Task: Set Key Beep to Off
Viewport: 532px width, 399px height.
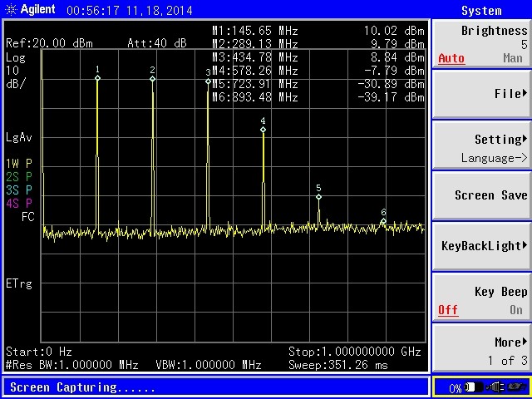Action: pyautogui.click(x=448, y=310)
